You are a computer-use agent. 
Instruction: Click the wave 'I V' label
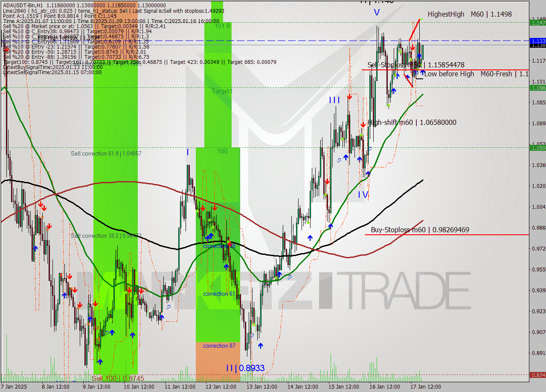(363, 195)
